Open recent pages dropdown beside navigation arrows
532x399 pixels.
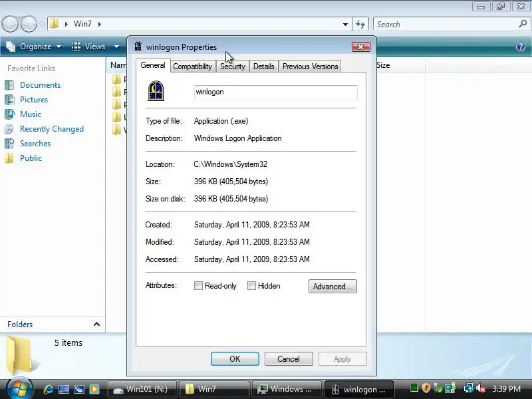click(42, 25)
